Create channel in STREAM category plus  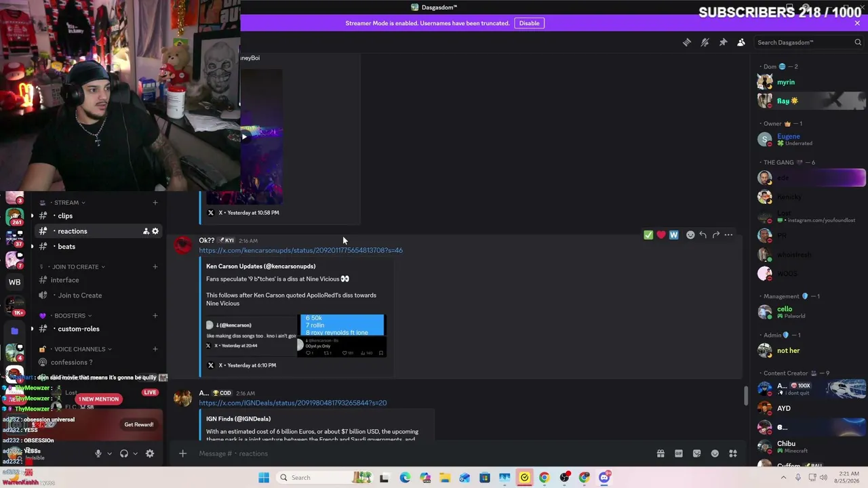[155, 203]
